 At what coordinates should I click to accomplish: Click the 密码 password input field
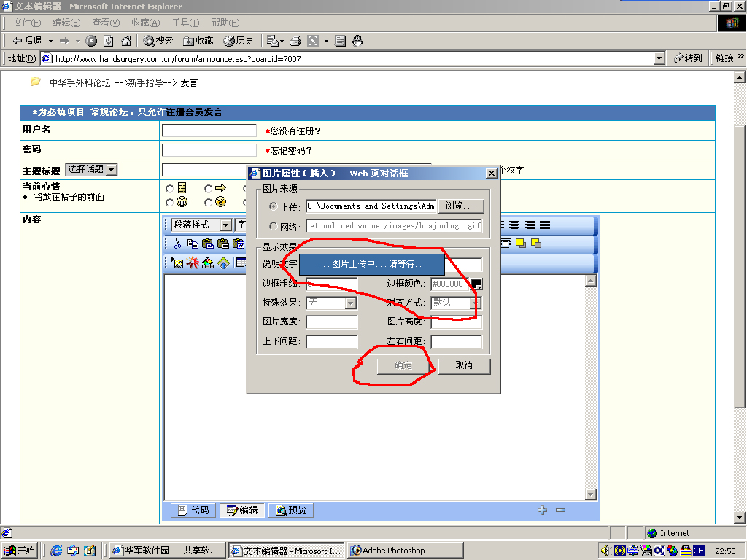(209, 150)
